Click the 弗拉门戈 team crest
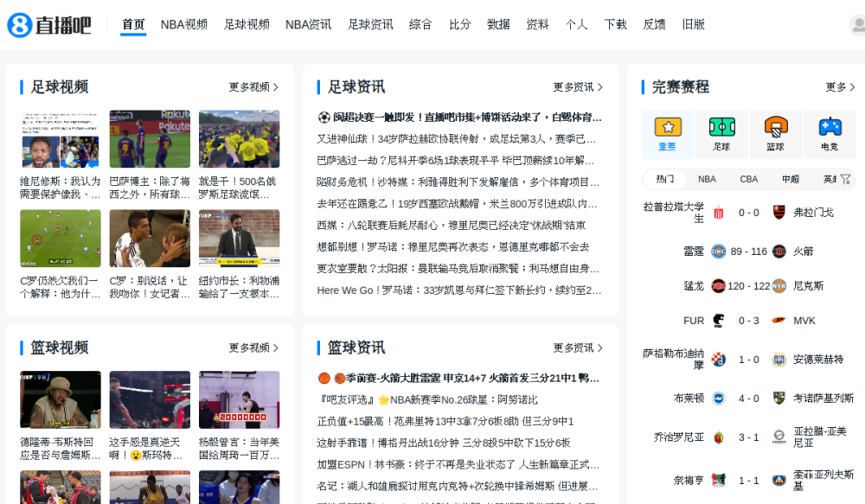865x504 pixels. tap(779, 213)
